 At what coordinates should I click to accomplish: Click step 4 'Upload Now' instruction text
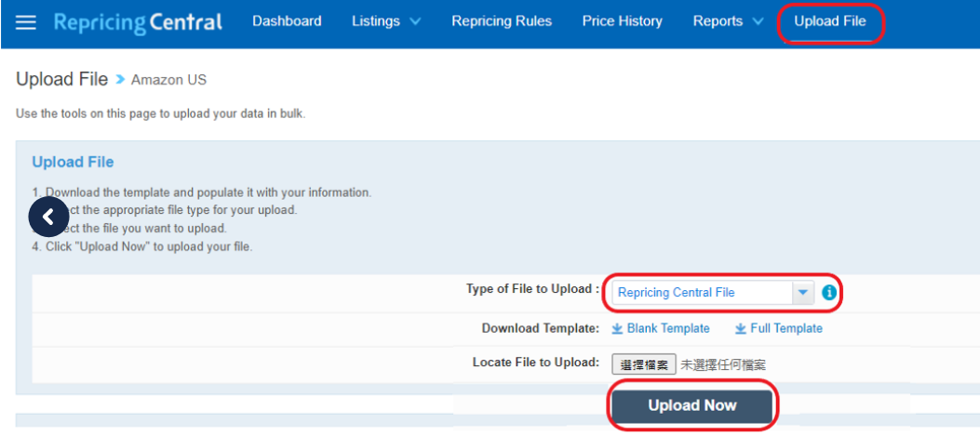(x=142, y=246)
